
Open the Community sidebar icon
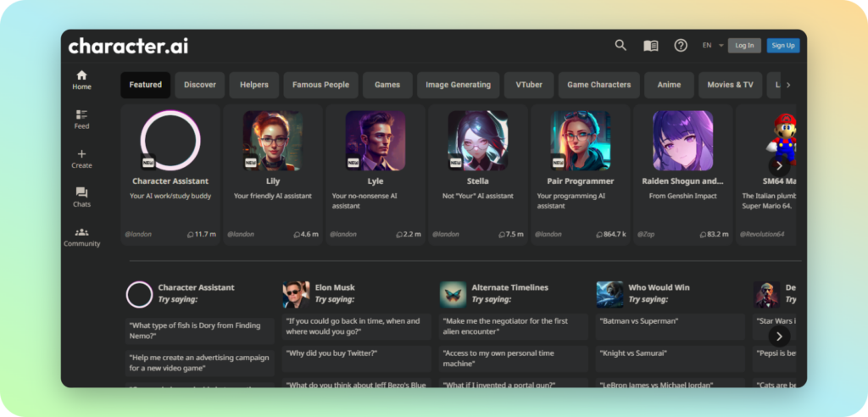81,236
